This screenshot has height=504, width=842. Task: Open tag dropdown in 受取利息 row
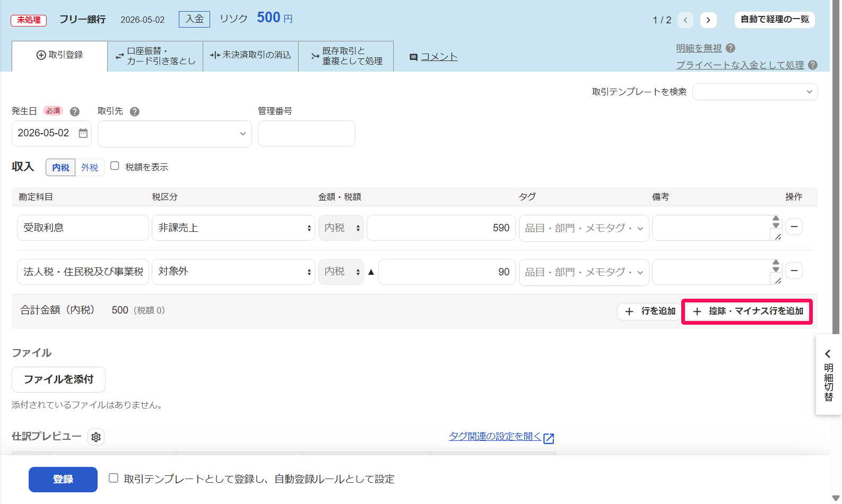tap(584, 228)
